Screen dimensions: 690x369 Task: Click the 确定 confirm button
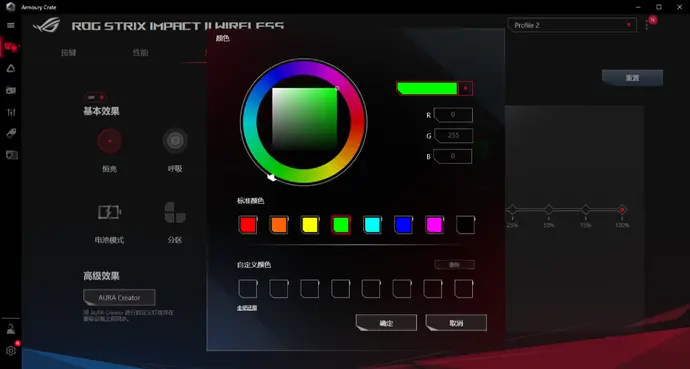[x=386, y=323]
